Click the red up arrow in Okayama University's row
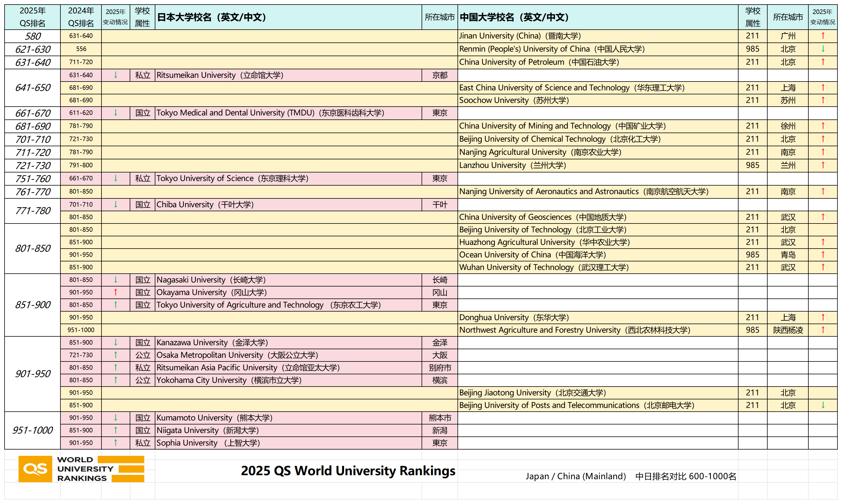The height and width of the screenshot is (504, 842). 115,292
